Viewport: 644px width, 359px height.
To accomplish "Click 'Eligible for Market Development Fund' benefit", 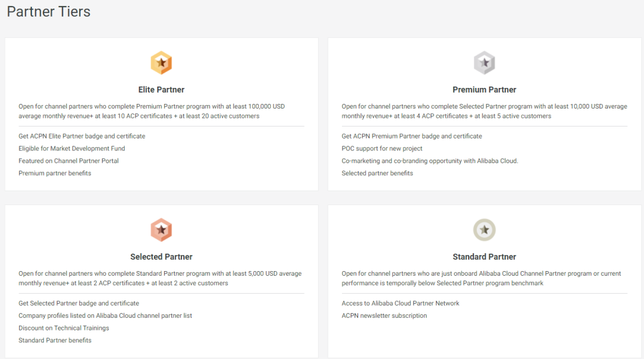I will pos(72,149).
